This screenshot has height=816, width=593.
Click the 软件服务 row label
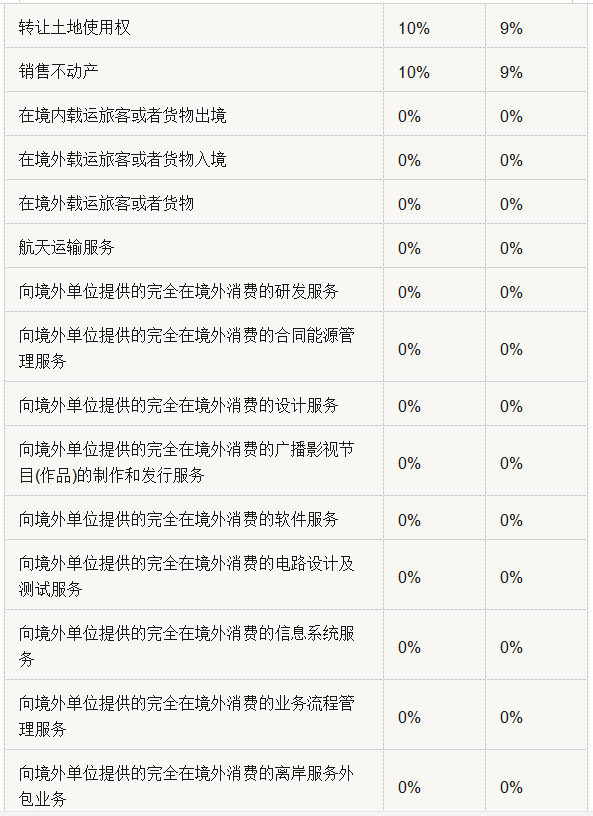click(179, 519)
